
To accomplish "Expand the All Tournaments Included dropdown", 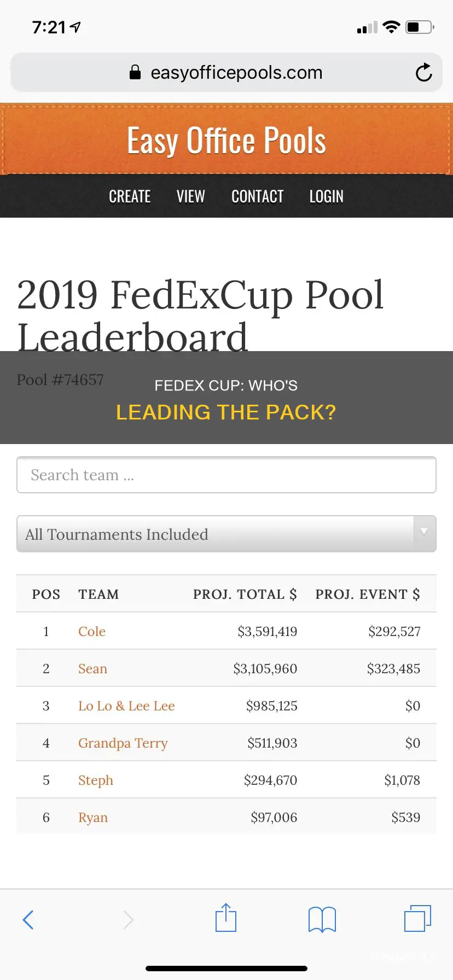I will click(x=226, y=534).
